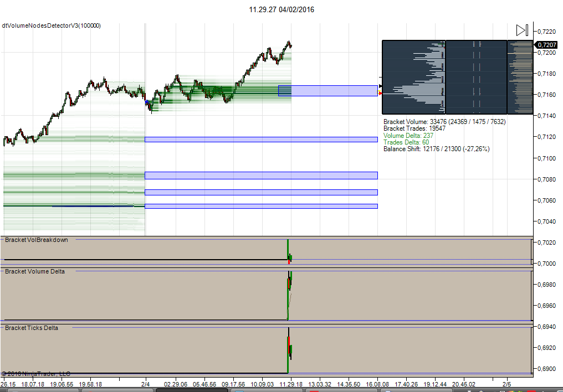This screenshot has width=563, height=392.
Task: Select the Bracket Volume Delta panel label
Action: coord(35,271)
